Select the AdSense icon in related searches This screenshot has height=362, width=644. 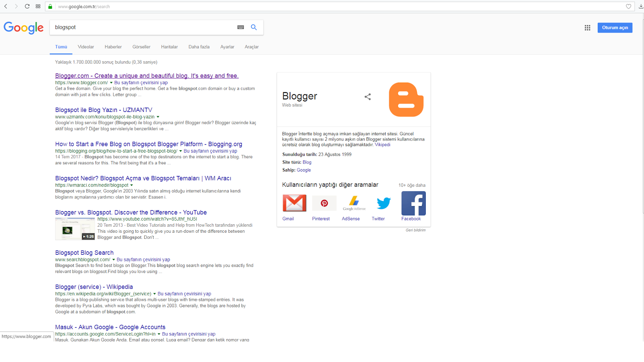click(354, 203)
